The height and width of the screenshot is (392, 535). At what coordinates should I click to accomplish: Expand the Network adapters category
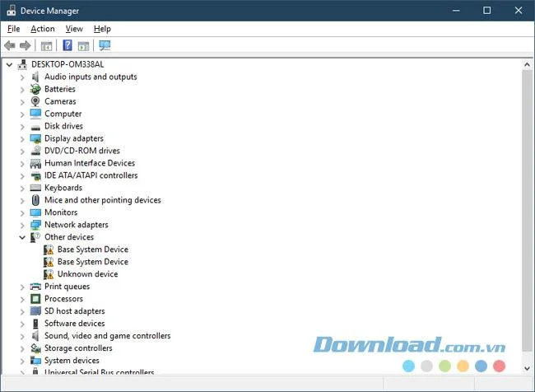pyautogui.click(x=22, y=226)
